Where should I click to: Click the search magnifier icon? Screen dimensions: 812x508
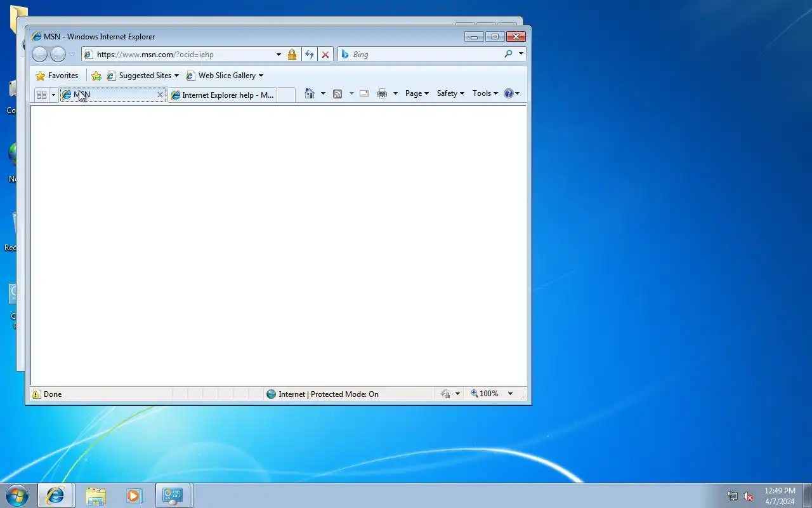point(508,54)
